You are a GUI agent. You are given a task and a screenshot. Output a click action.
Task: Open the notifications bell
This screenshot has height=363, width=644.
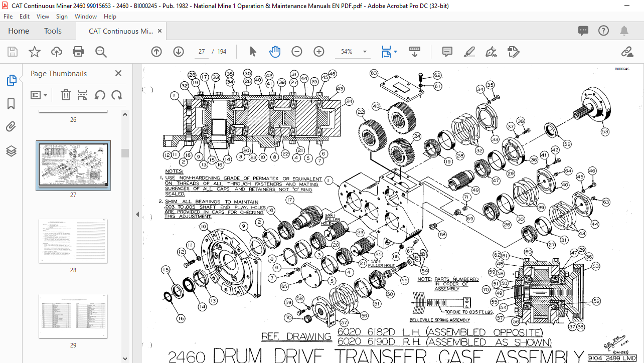click(x=624, y=31)
